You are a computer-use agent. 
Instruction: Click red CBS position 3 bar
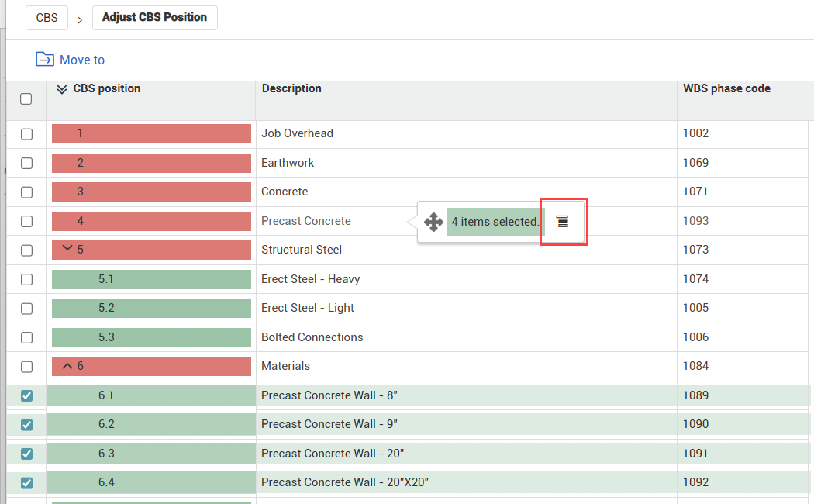point(151,192)
